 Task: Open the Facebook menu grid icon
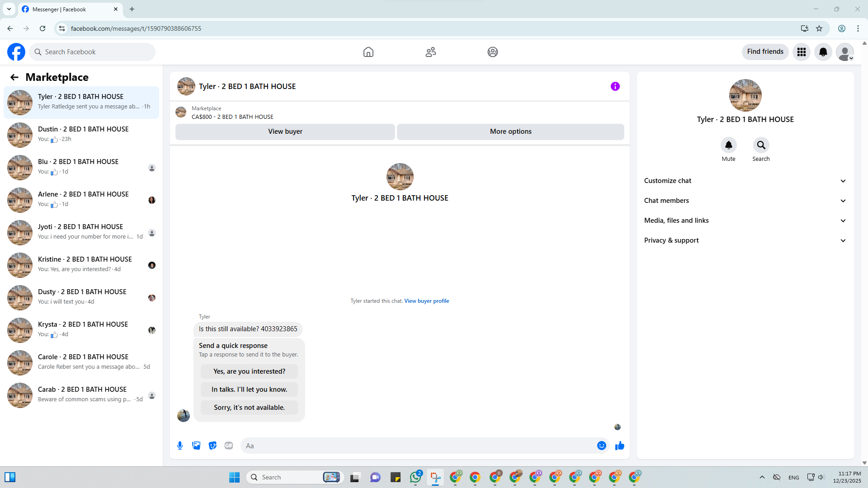801,52
